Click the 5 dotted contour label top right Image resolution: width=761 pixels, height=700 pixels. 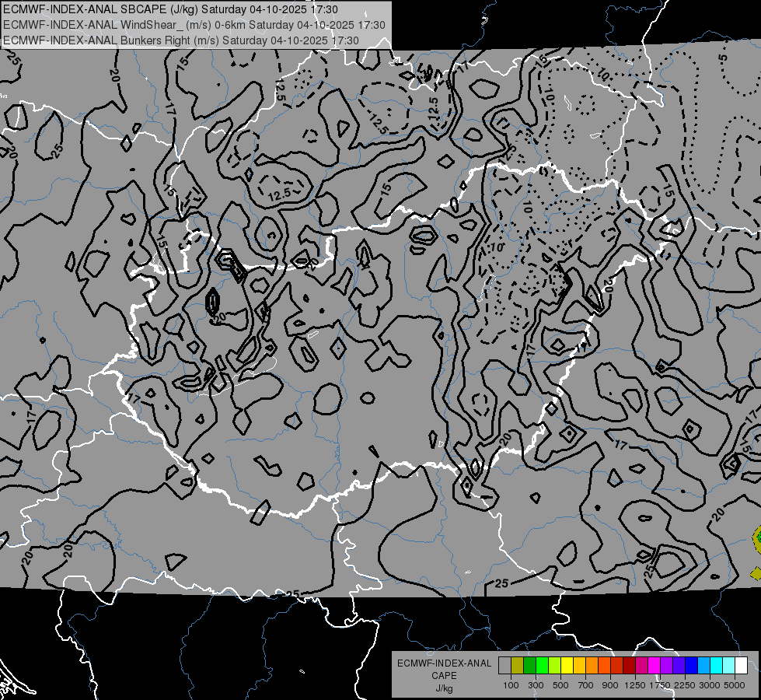click(x=724, y=58)
